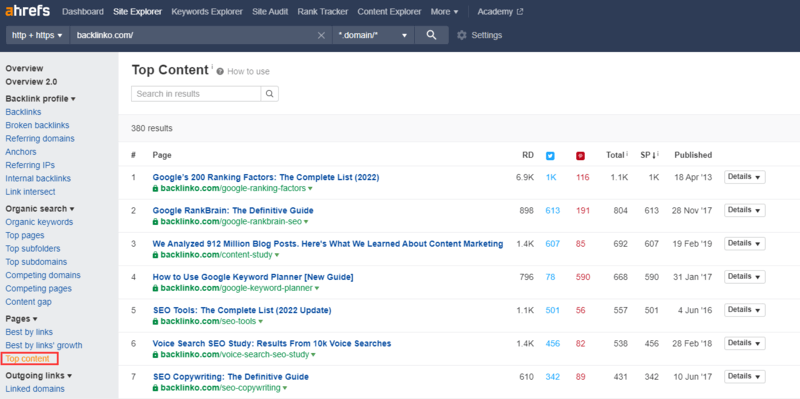The height and width of the screenshot is (399, 800).
Task: Go to Keywords Explorer
Action: (x=207, y=12)
